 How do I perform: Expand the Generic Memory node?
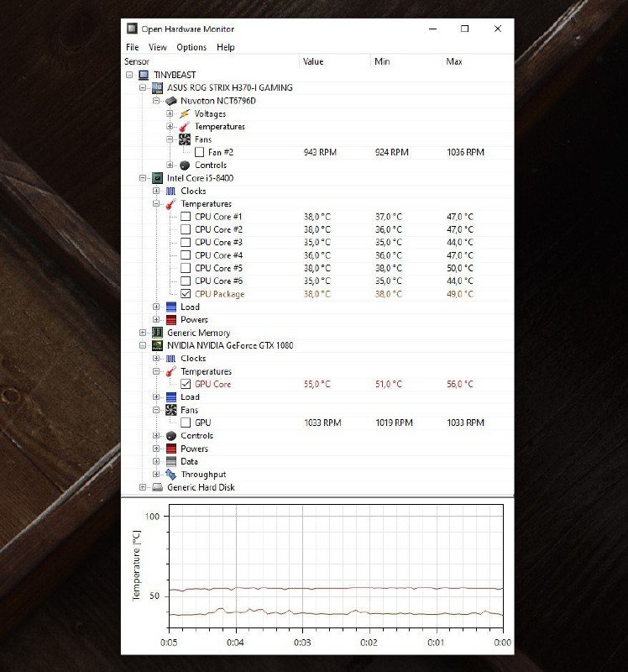tap(143, 333)
